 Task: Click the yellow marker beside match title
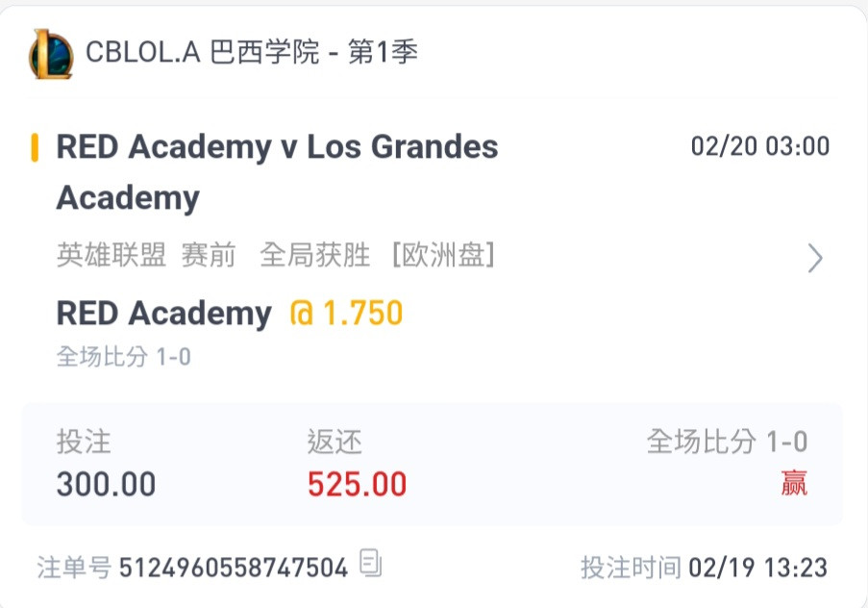coord(35,147)
